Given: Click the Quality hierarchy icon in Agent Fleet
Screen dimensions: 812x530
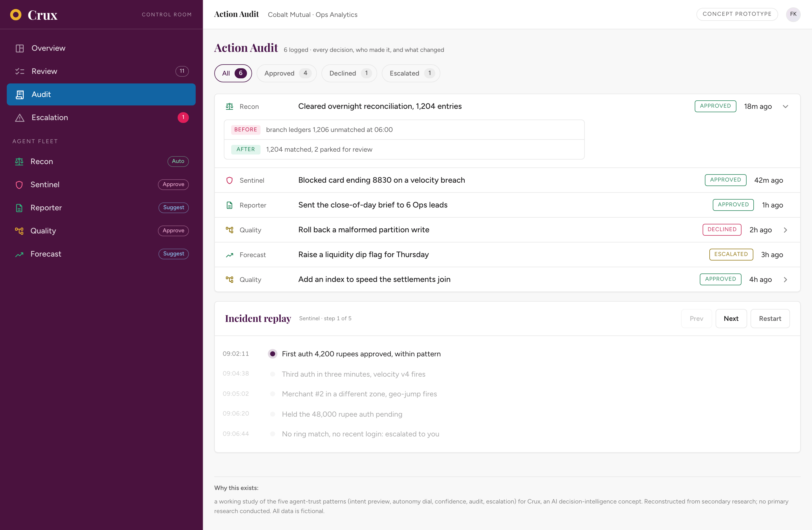Looking at the screenshot, I should coord(19,231).
